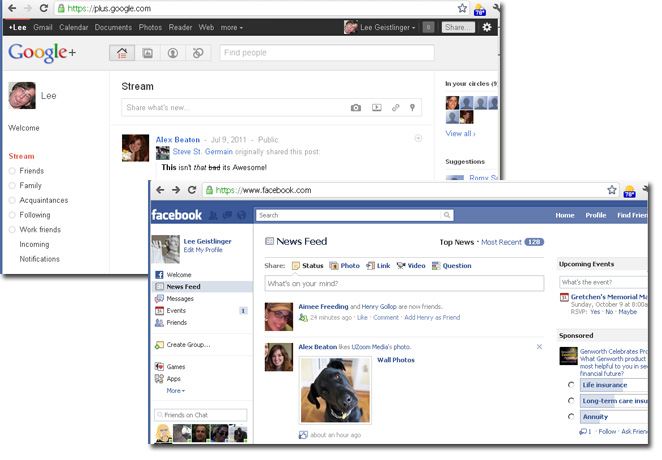Open the Lee Geistlinger account dropdown
662x460 pixels.
388,27
